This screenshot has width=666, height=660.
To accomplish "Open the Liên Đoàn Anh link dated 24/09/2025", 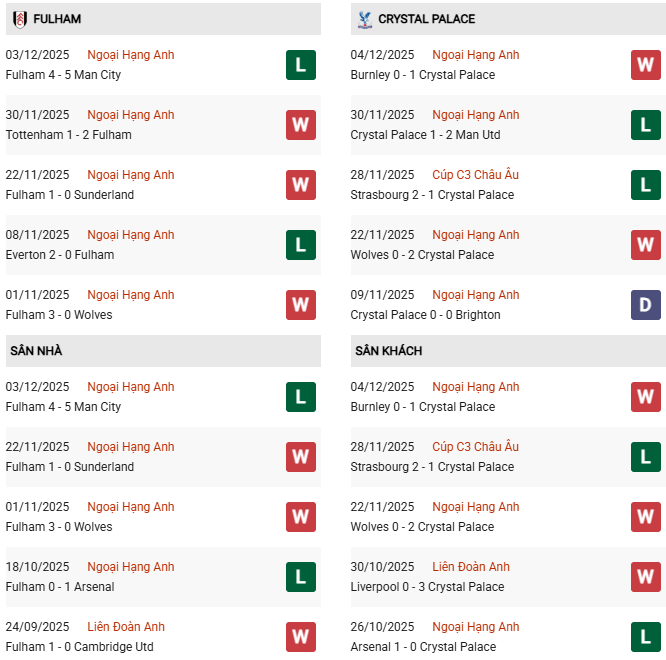I will click(126, 627).
